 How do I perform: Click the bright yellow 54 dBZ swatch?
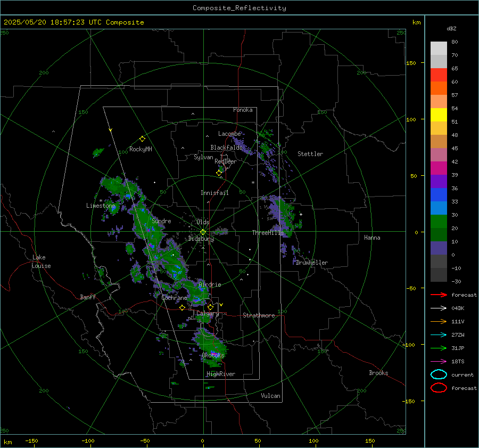coord(439,115)
